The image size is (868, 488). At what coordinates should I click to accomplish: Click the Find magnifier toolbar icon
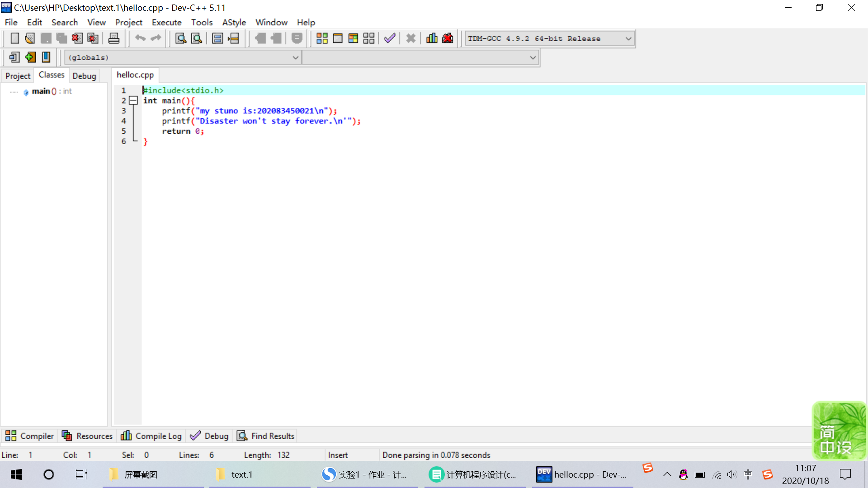click(x=181, y=38)
